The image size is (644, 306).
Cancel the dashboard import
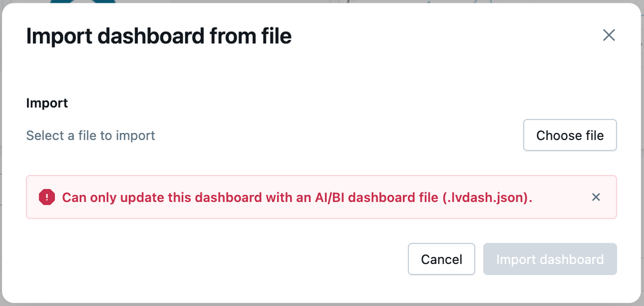[441, 260]
